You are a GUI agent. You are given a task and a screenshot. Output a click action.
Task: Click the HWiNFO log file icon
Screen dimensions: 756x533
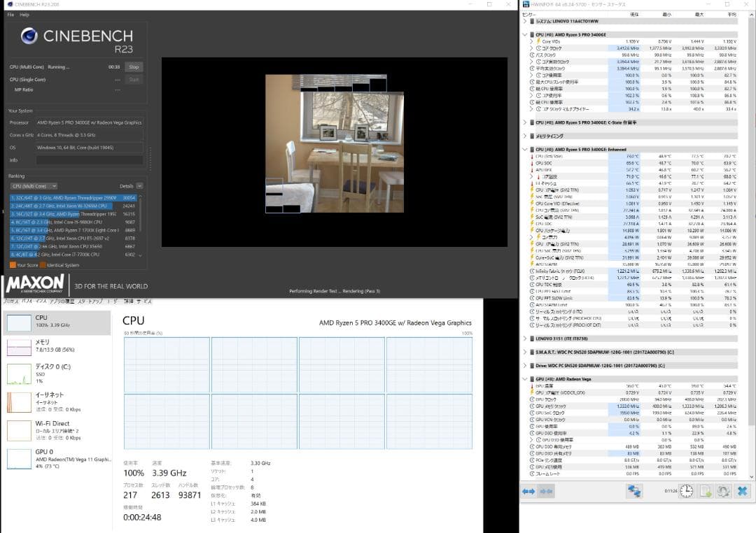[705, 491]
